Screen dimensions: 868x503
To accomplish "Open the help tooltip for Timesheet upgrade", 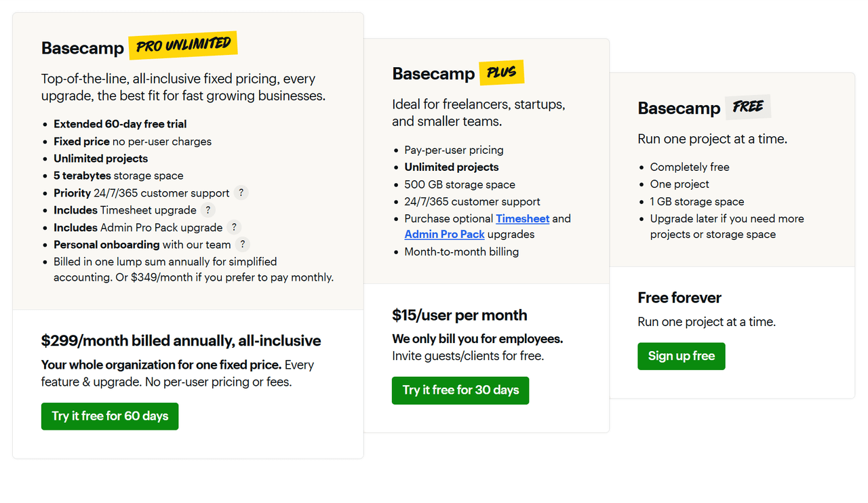I will click(208, 210).
